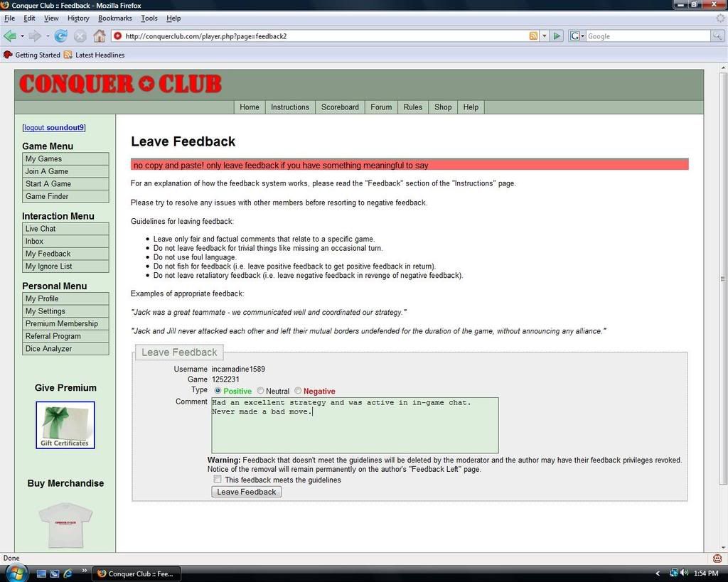Viewport: 728px width, 582px height.
Task: Open Dice Analyzer link
Action: click(x=65, y=348)
